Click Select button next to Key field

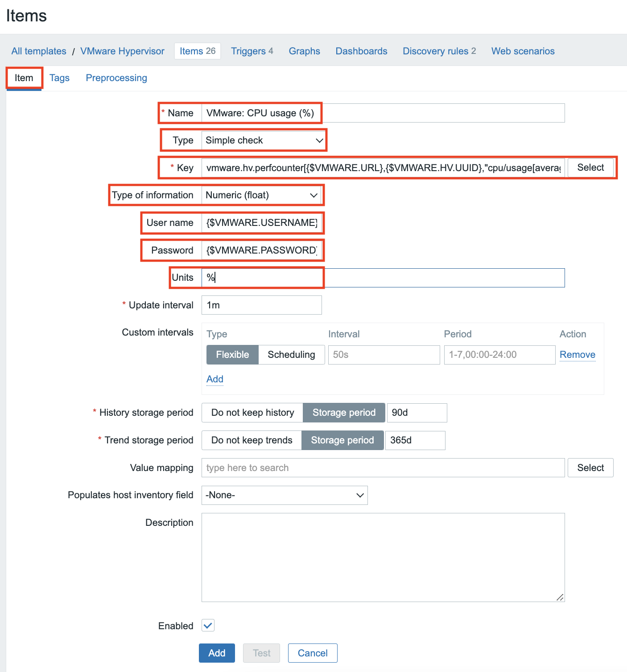click(590, 168)
